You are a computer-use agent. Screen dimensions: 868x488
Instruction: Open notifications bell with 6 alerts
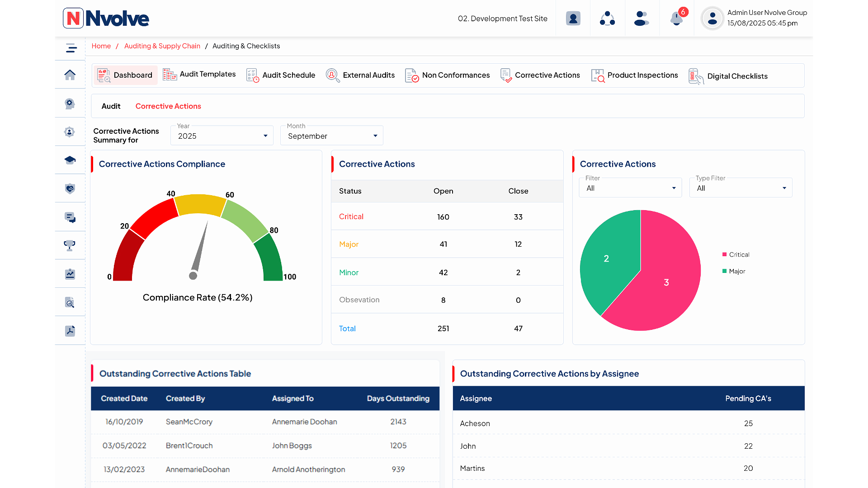(x=676, y=18)
